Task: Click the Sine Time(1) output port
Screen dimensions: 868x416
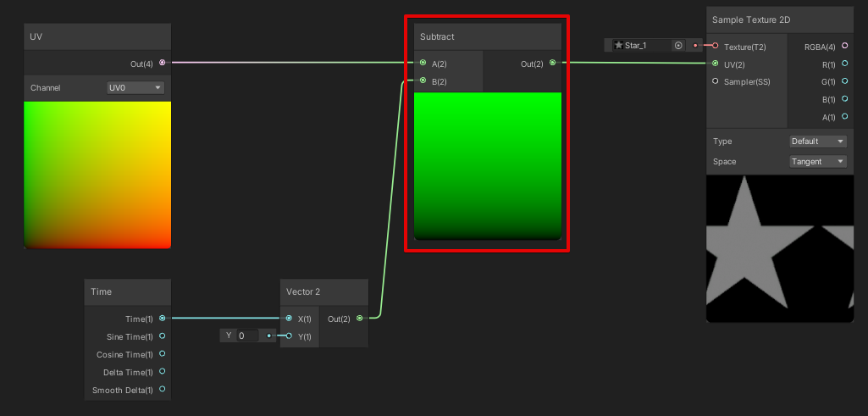Action: click(163, 336)
